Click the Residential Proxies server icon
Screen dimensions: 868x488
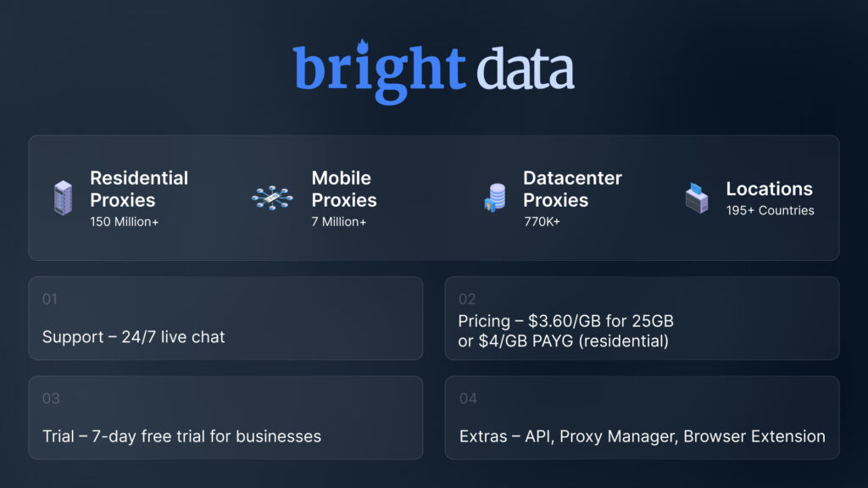(x=63, y=197)
